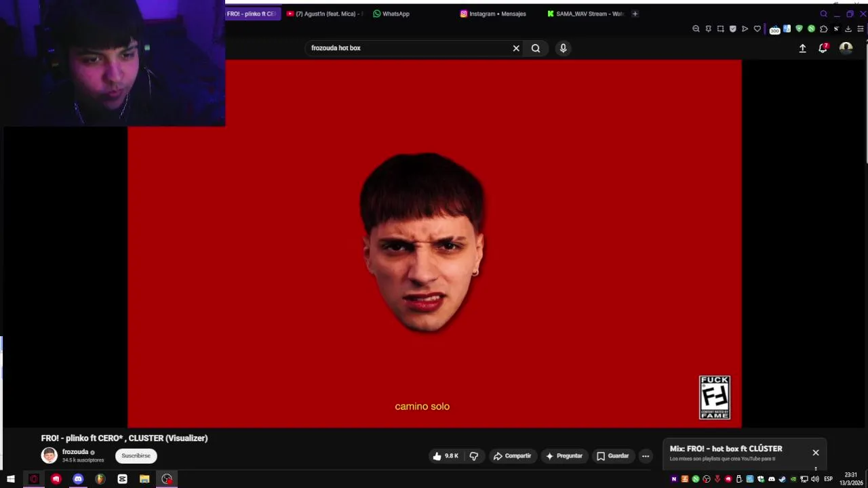Click the volume speaker tray icon

pyautogui.click(x=814, y=479)
